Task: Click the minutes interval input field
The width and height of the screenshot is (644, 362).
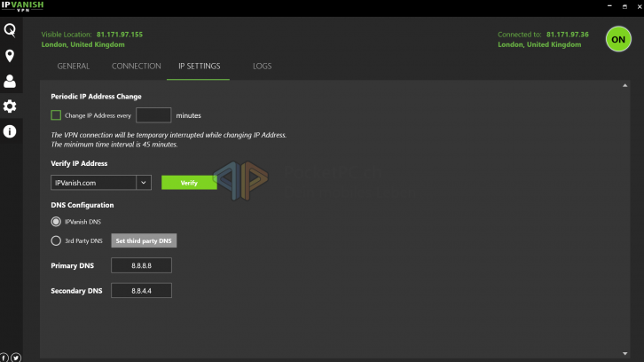Action: [x=153, y=115]
